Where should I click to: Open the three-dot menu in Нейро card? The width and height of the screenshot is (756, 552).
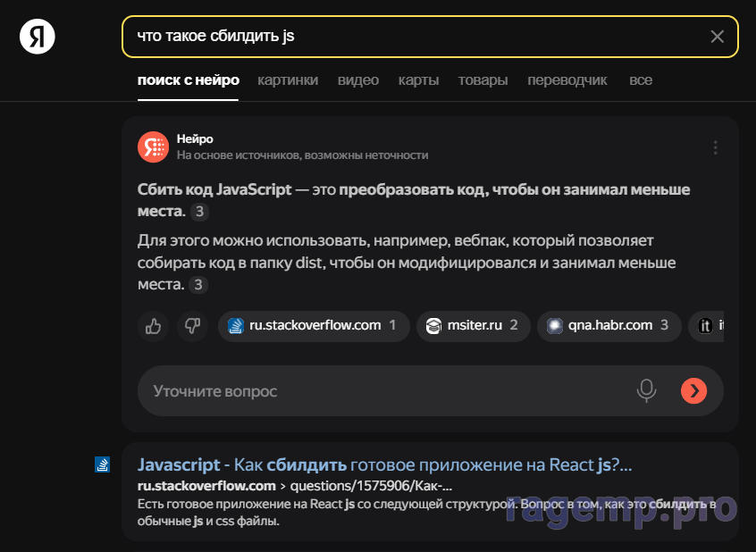point(715,147)
